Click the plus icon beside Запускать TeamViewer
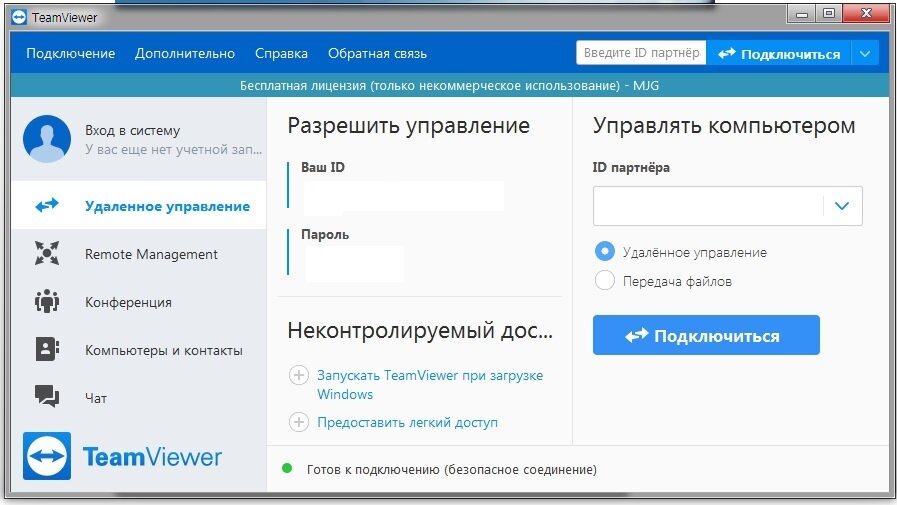Screen dimensions: 897x505 (299, 375)
